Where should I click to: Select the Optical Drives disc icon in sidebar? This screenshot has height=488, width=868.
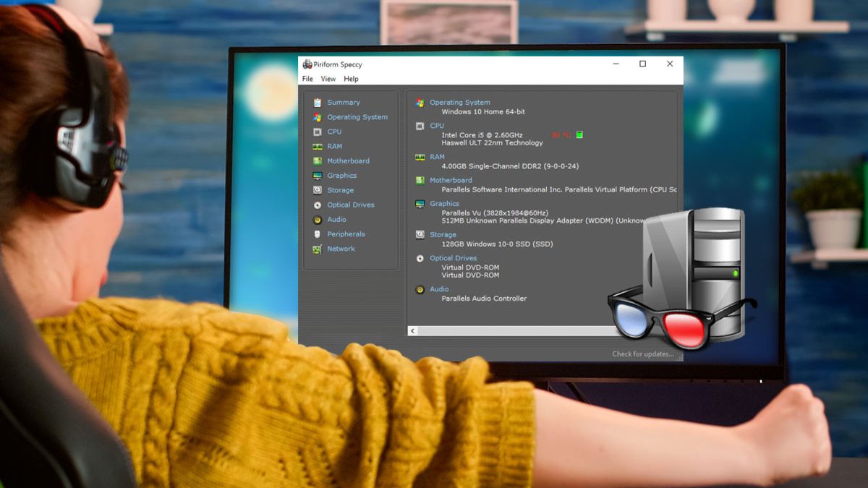tap(318, 205)
